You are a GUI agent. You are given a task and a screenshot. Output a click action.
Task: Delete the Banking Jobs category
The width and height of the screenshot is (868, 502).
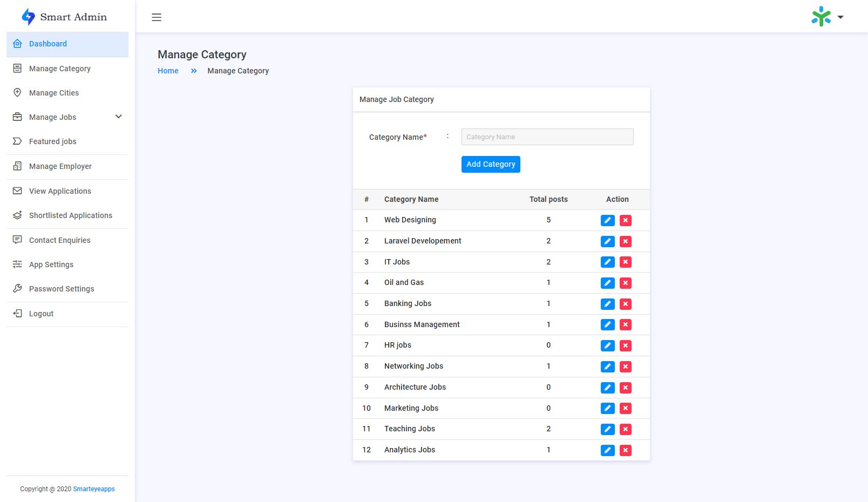625,304
